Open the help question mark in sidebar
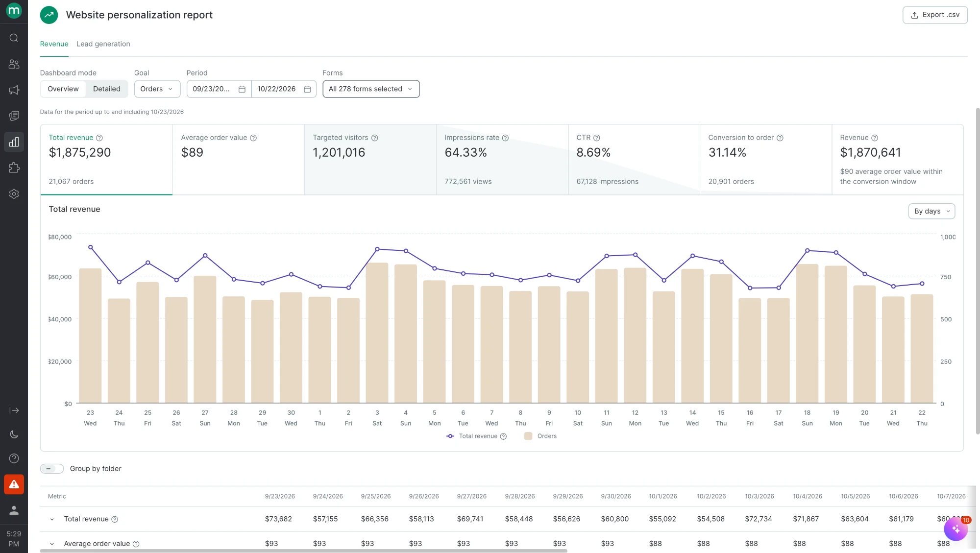This screenshot has width=980, height=553. 14,458
